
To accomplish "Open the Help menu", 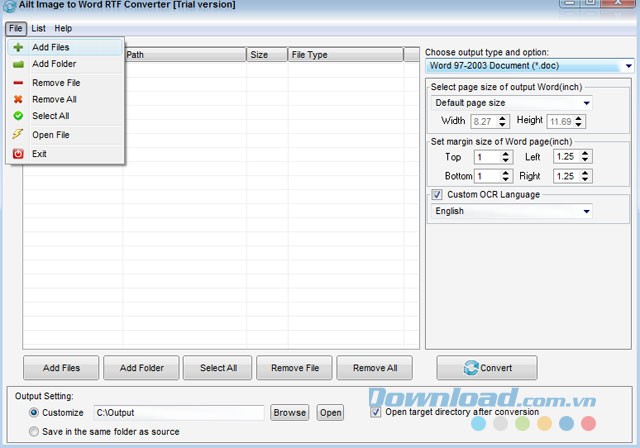I will point(63,28).
